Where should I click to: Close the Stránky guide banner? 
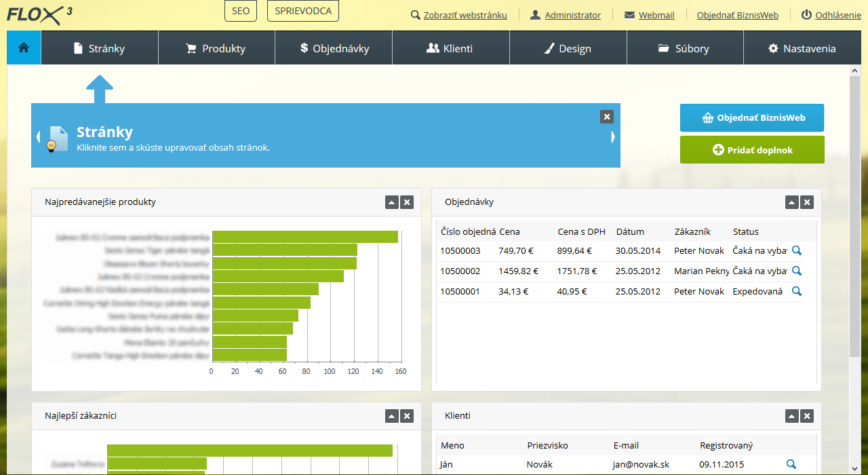click(x=607, y=117)
